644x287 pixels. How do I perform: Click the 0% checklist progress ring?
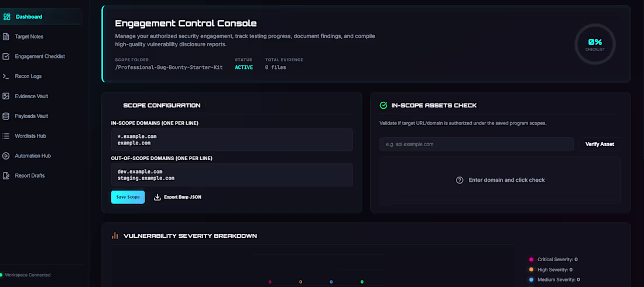pos(595,44)
